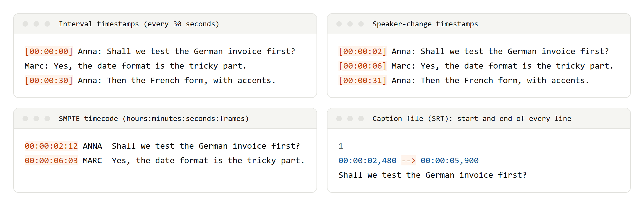Screen dimensions: 644x206
Task: Select the SRT start time 00:00:02,480
Action: pos(367,161)
